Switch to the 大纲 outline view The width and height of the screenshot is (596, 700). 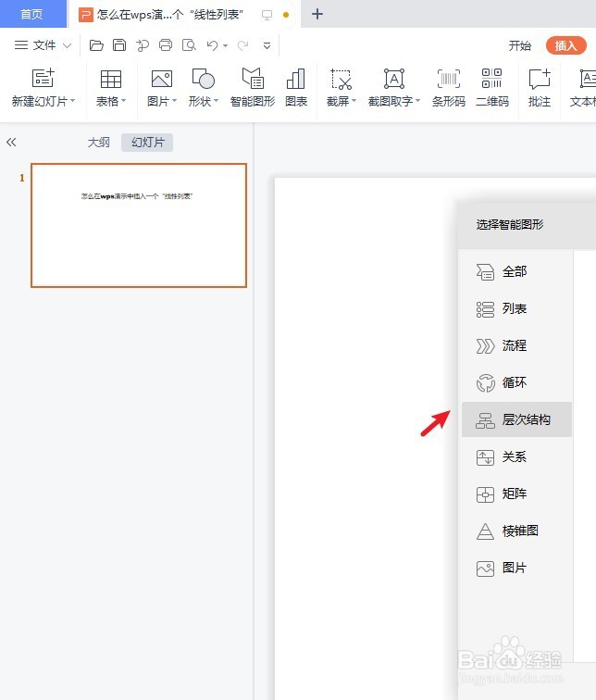click(x=99, y=143)
